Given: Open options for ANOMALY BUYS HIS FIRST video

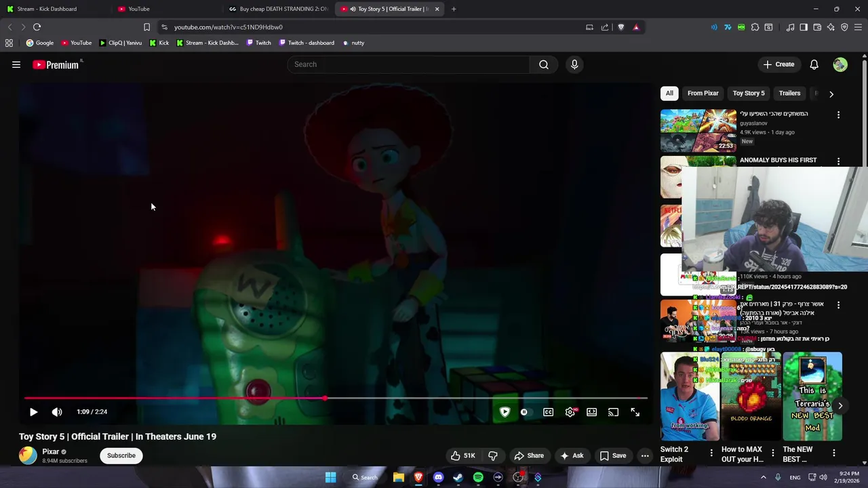Looking at the screenshot, I should point(838,161).
